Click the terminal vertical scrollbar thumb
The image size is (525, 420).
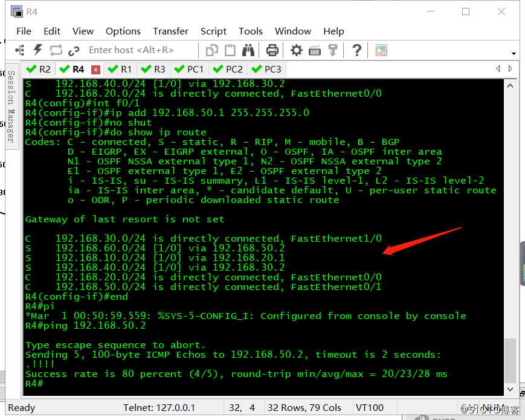click(510, 360)
